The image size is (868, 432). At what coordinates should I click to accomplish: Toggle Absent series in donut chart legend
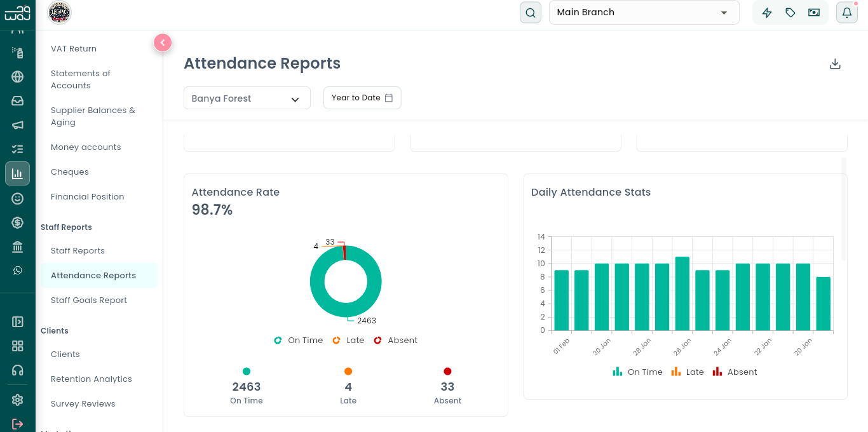tap(395, 341)
